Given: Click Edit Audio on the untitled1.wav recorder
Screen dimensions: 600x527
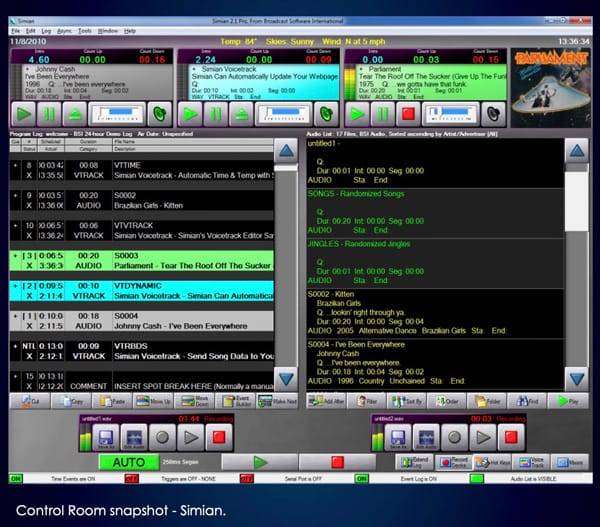Looking at the screenshot, I should click(x=134, y=437).
